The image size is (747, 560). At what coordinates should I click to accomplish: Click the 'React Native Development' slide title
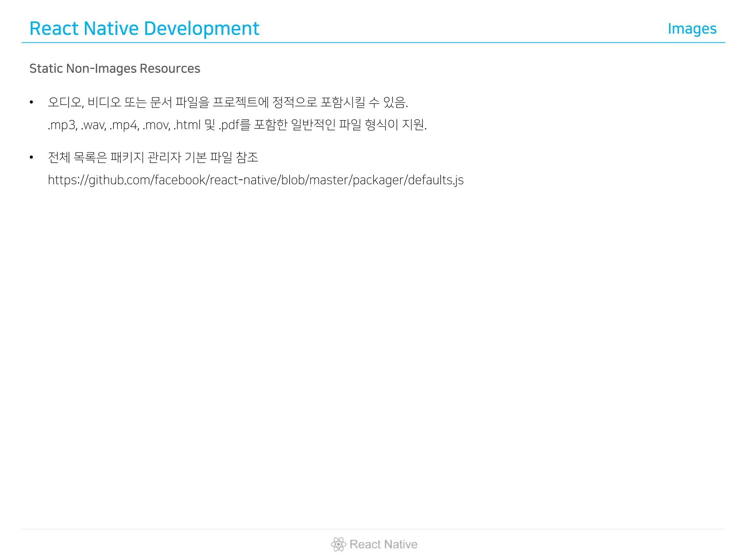coord(144,29)
